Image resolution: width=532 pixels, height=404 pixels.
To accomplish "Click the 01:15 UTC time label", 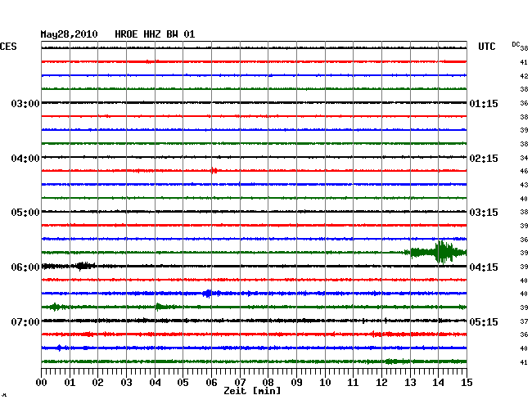I will pyautogui.click(x=484, y=103).
